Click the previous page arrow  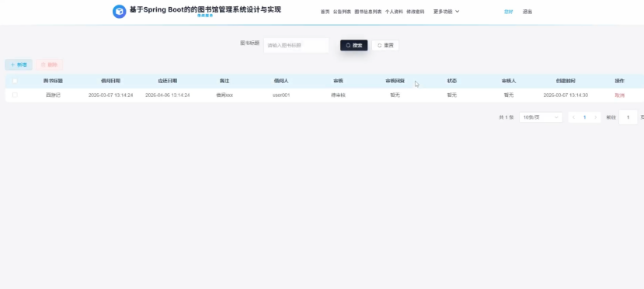pyautogui.click(x=574, y=117)
